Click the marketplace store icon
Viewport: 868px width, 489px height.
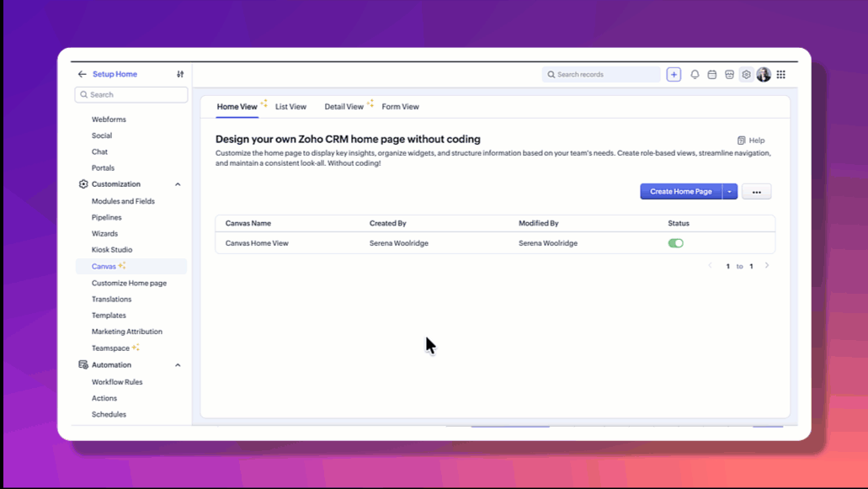point(729,74)
